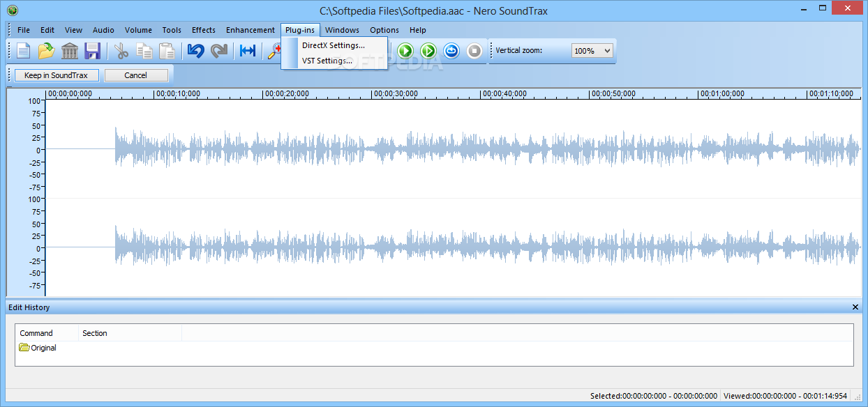Click the 00:00:50;000 timeline ruler mark
The height and width of the screenshot is (407, 868).
[613, 94]
